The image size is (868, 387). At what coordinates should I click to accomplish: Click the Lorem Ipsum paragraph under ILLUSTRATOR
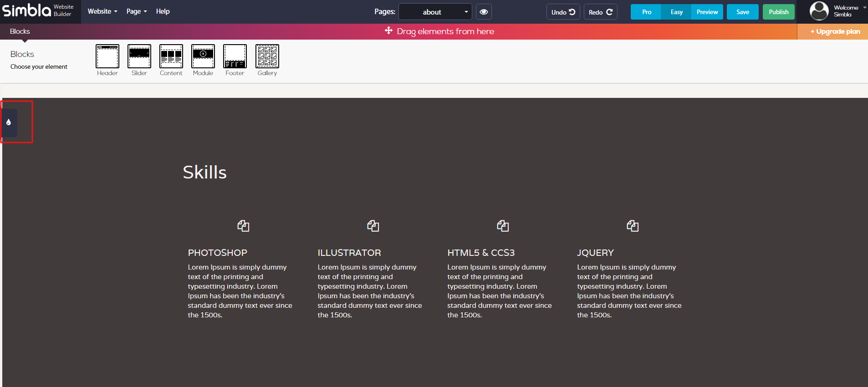click(370, 291)
